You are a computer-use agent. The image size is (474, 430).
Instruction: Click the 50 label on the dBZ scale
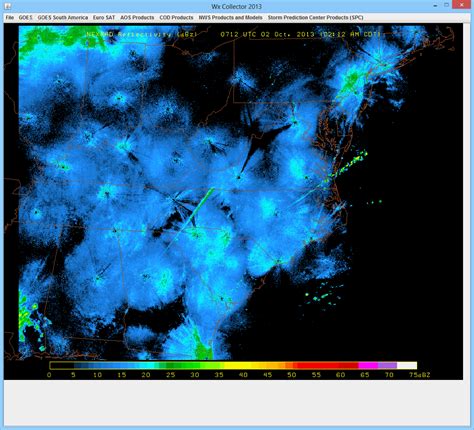click(292, 375)
